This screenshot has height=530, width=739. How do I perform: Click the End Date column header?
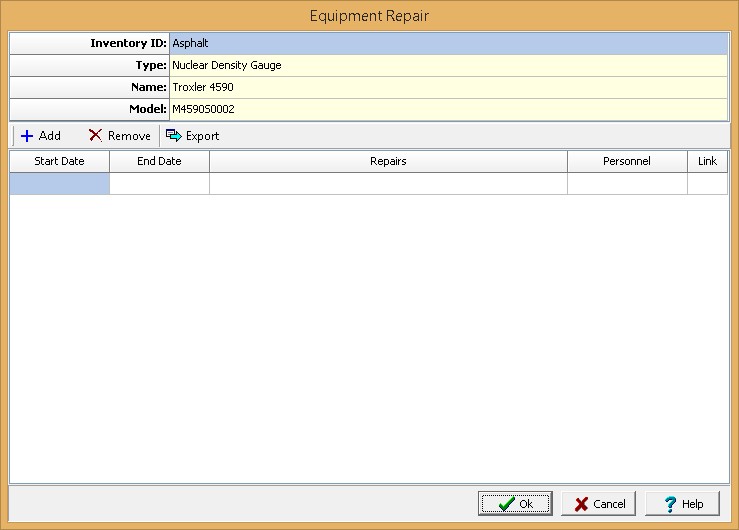[159, 161]
